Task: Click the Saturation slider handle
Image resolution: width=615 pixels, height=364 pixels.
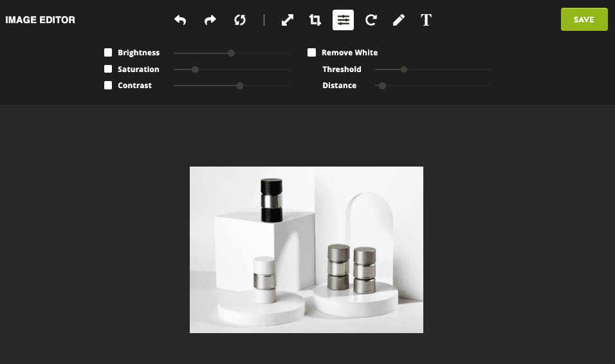Action: [x=195, y=69]
